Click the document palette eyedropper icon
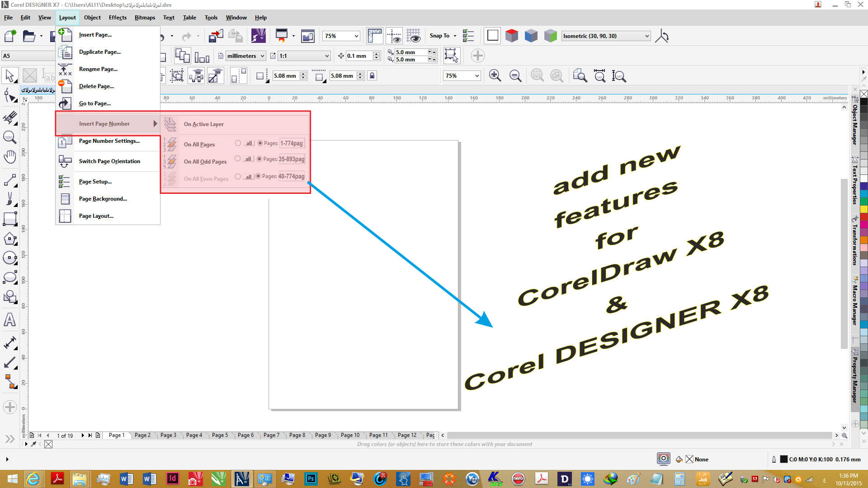Screen dimensions: 868x488 click(34, 444)
